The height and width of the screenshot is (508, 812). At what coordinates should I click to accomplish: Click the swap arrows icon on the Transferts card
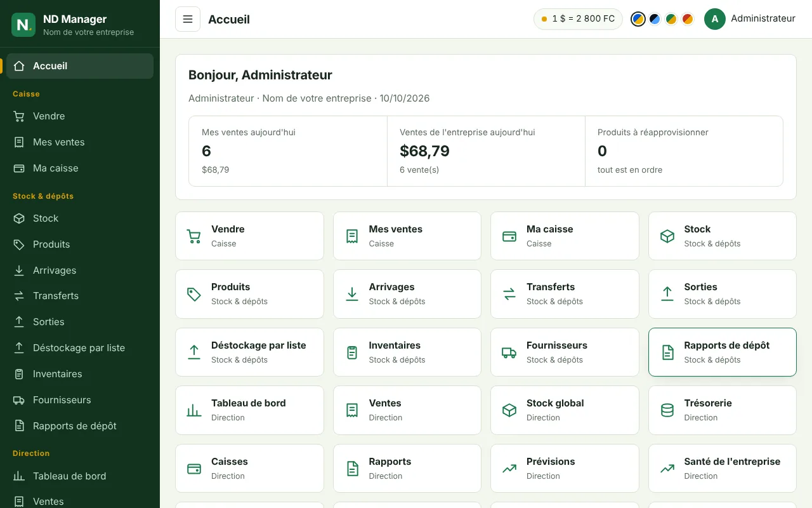509,294
